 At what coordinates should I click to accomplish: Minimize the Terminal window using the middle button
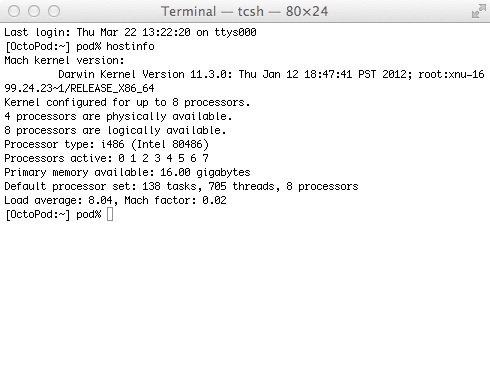click(x=34, y=11)
